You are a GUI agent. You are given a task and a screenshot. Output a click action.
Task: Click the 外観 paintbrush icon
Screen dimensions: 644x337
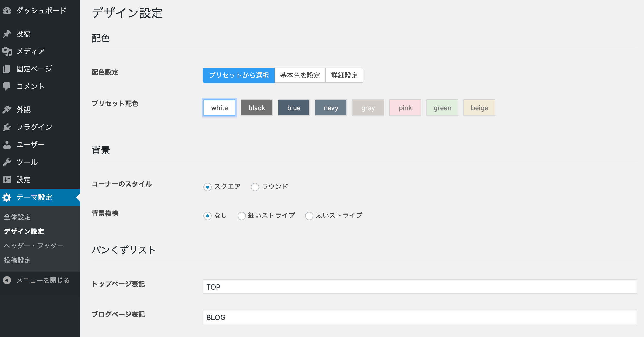[x=7, y=109]
